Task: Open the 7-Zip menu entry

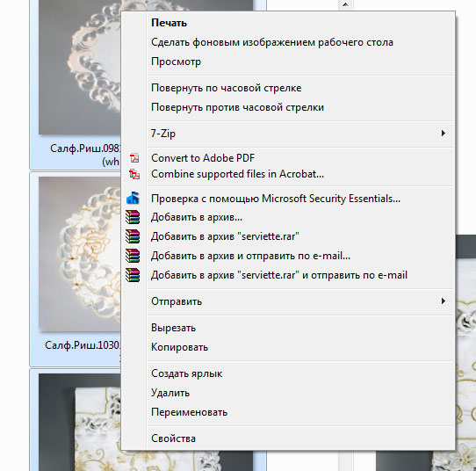Action: [x=287, y=134]
